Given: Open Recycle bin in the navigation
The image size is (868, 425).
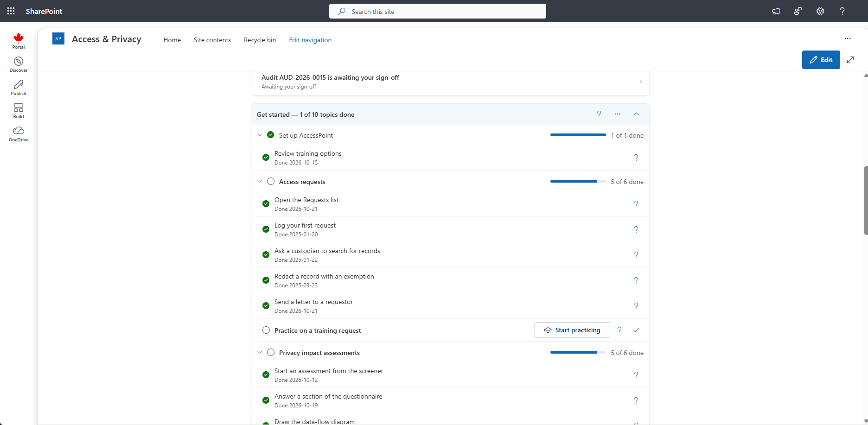Looking at the screenshot, I should (260, 40).
